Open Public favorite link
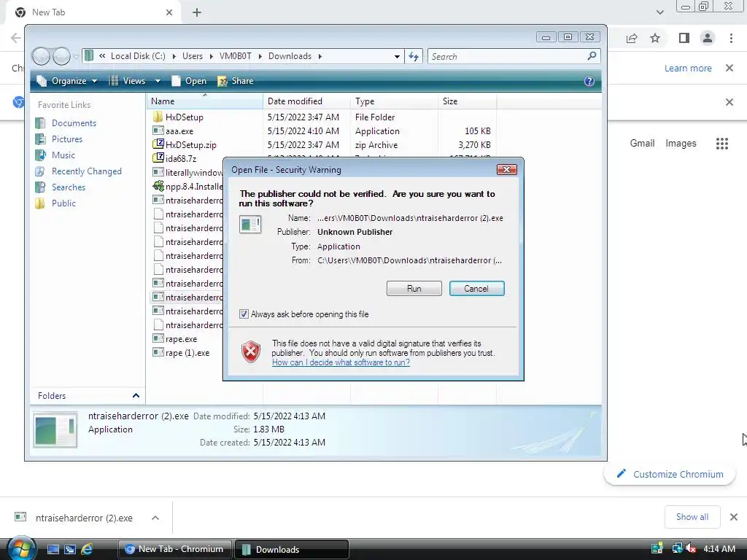Image resolution: width=747 pixels, height=560 pixels. tap(63, 203)
